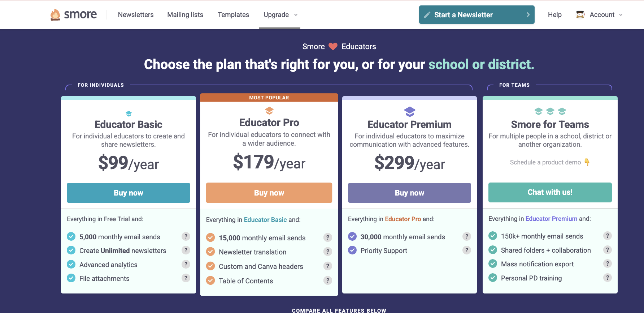This screenshot has height=313, width=644.
Task: Click help icon for 5,000 monthly email sends
Action: coord(186,236)
